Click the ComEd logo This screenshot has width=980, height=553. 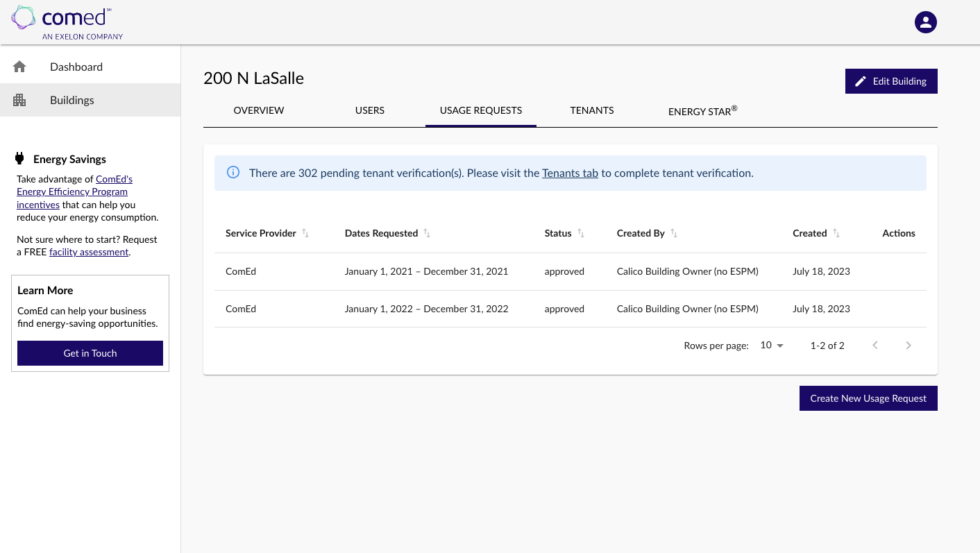pyautogui.click(x=67, y=22)
